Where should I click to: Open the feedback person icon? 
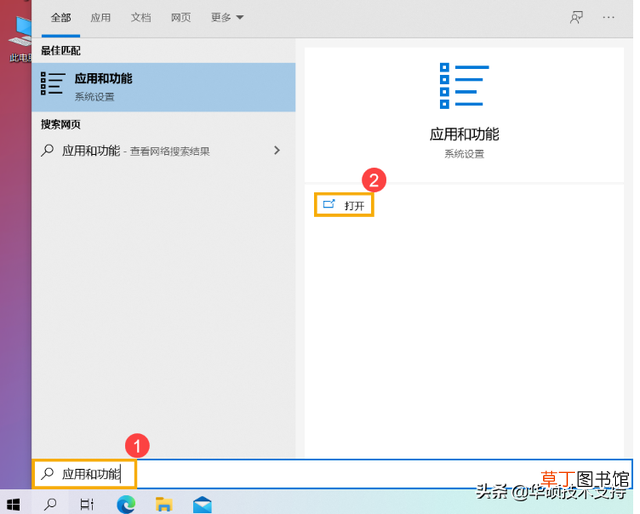coord(576,18)
